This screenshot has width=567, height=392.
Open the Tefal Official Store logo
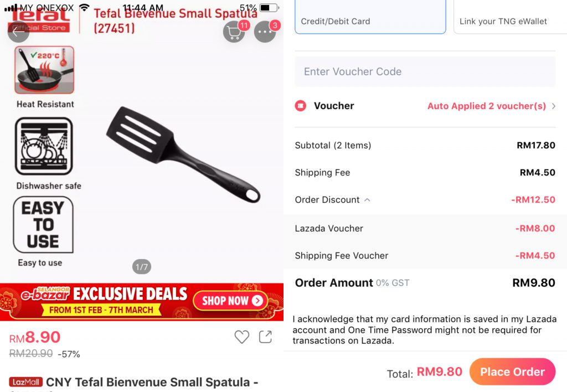39,20
